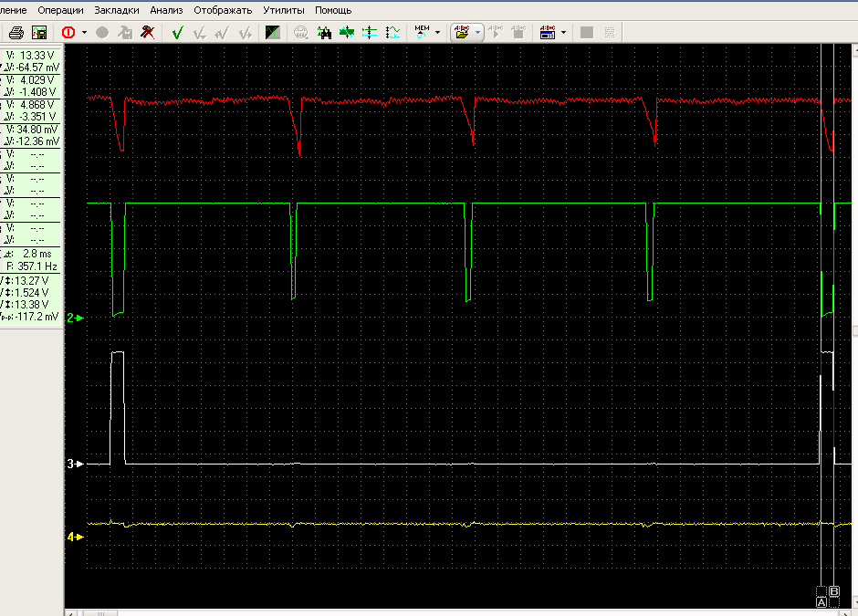Click the crossed tools settings icon
Viewport: 858px width, 616px height.
coord(146,32)
